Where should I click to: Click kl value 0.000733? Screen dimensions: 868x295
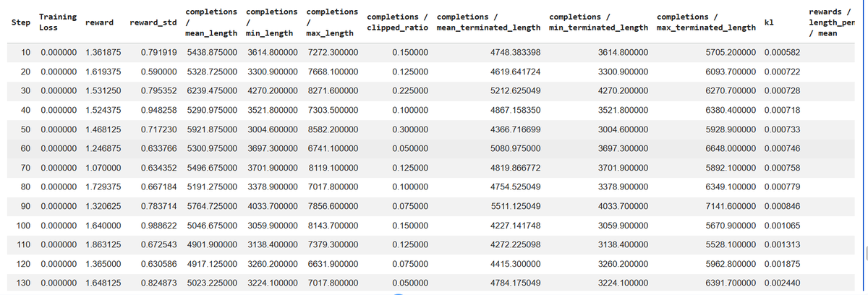782,129
